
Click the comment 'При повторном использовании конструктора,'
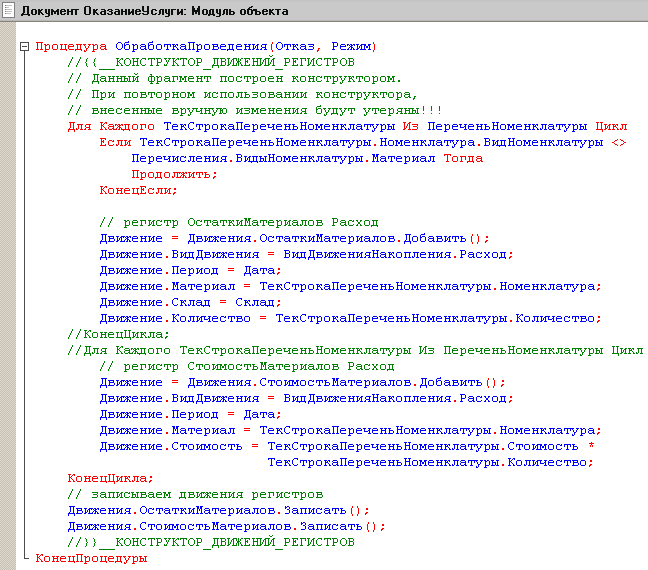pos(243,95)
